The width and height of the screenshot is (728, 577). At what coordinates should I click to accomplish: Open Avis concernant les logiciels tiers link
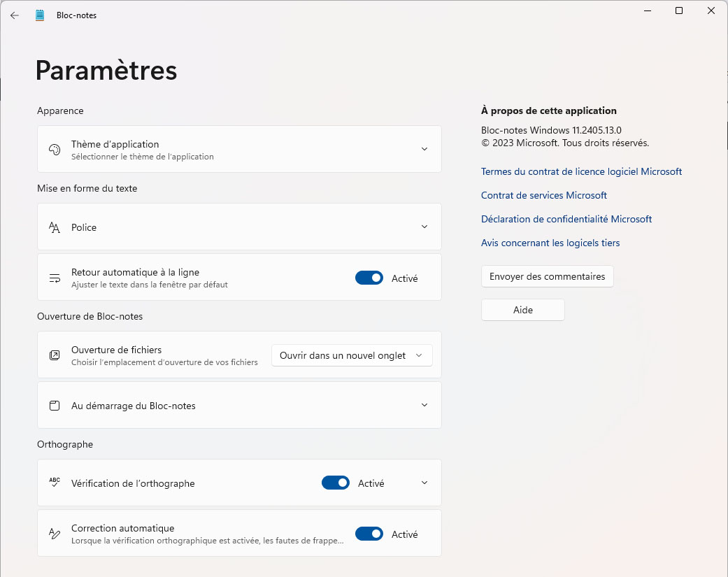click(550, 243)
